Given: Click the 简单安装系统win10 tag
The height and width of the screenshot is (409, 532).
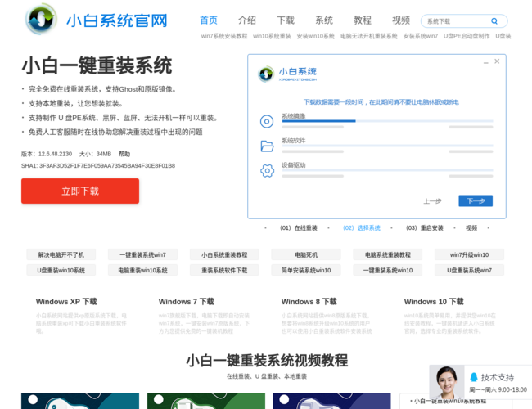Looking at the screenshot, I should pyautogui.click(x=306, y=270).
